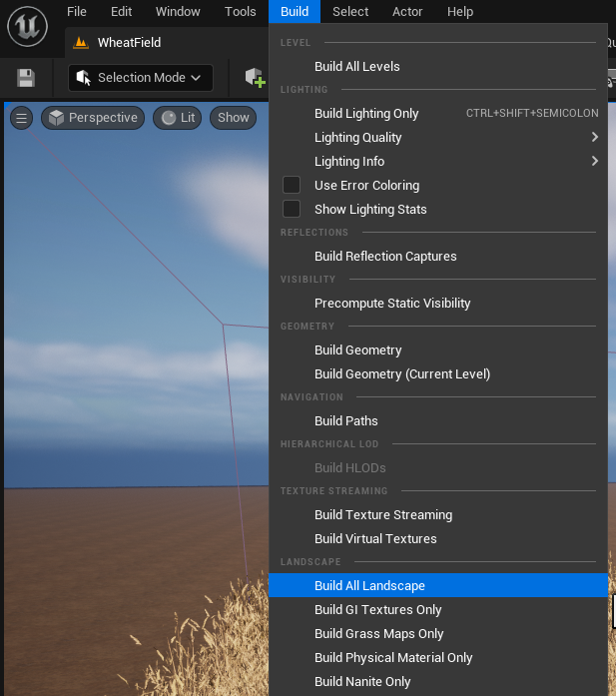Click the save level floppy disk icon
This screenshot has height=696, width=616.
pyautogui.click(x=26, y=78)
